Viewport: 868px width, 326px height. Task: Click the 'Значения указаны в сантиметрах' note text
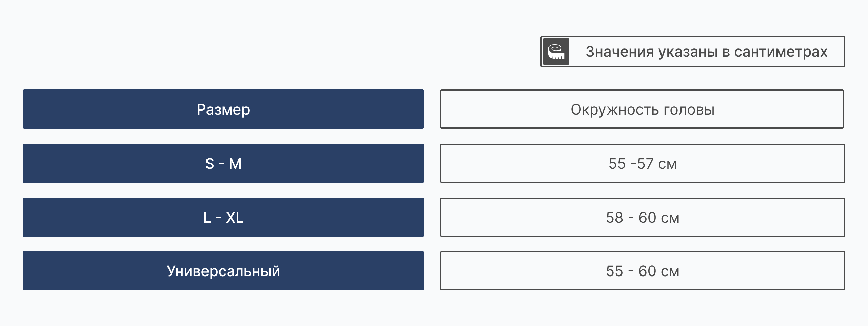click(706, 52)
